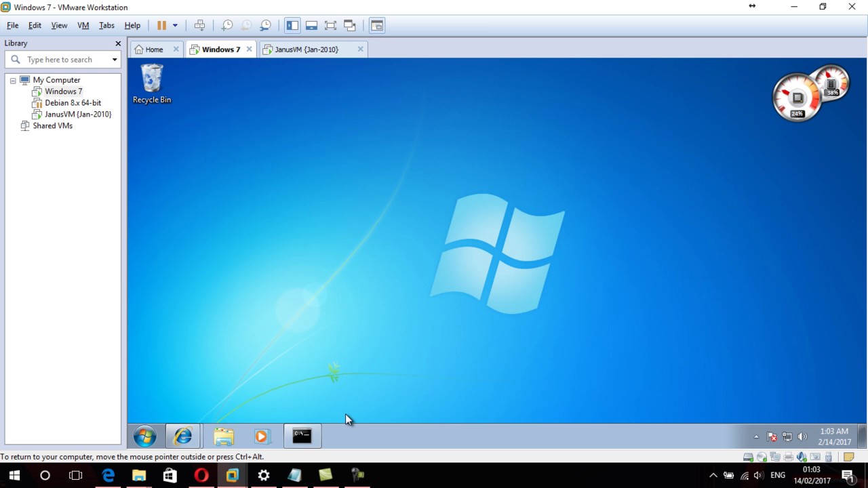This screenshot has width=868, height=488.
Task: Switch to Unity mode
Action: (x=350, y=25)
